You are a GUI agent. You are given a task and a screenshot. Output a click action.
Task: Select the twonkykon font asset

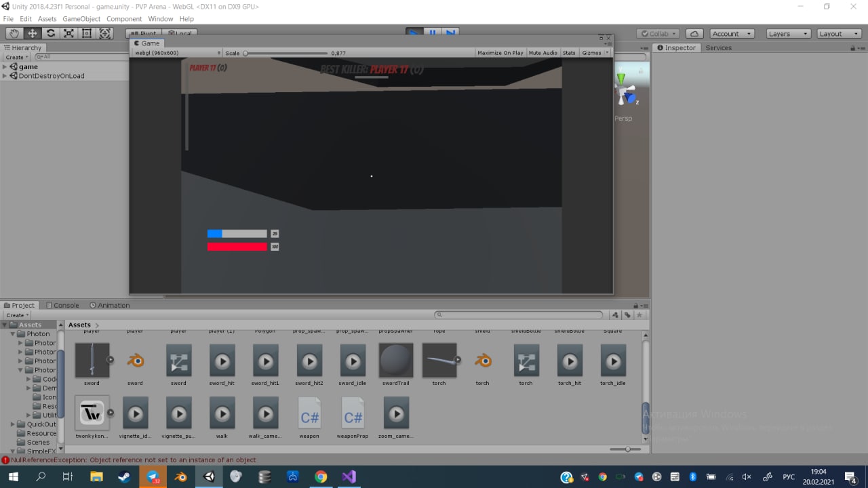click(x=92, y=418)
